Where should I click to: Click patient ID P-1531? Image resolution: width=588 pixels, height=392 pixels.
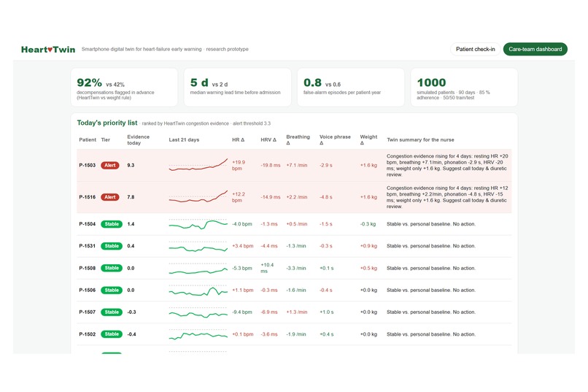pyautogui.click(x=88, y=246)
